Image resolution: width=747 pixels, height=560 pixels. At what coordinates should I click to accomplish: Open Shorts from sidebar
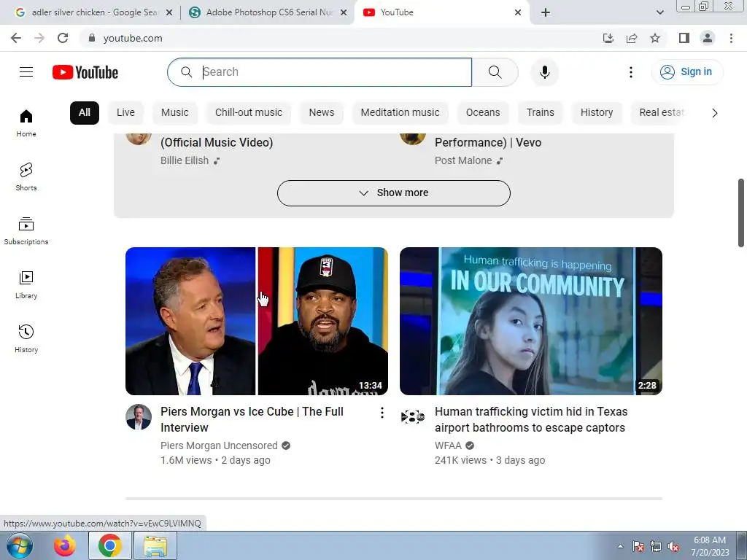(x=26, y=176)
